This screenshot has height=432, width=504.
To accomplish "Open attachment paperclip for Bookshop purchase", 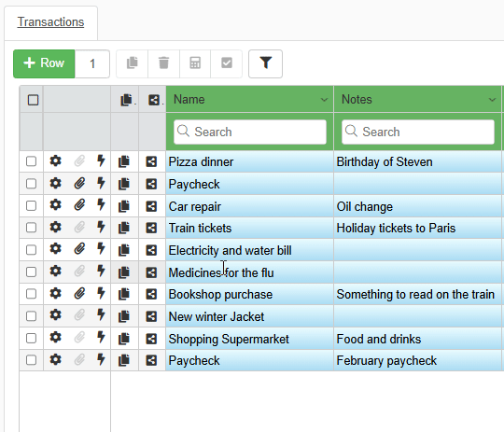I will (79, 293).
